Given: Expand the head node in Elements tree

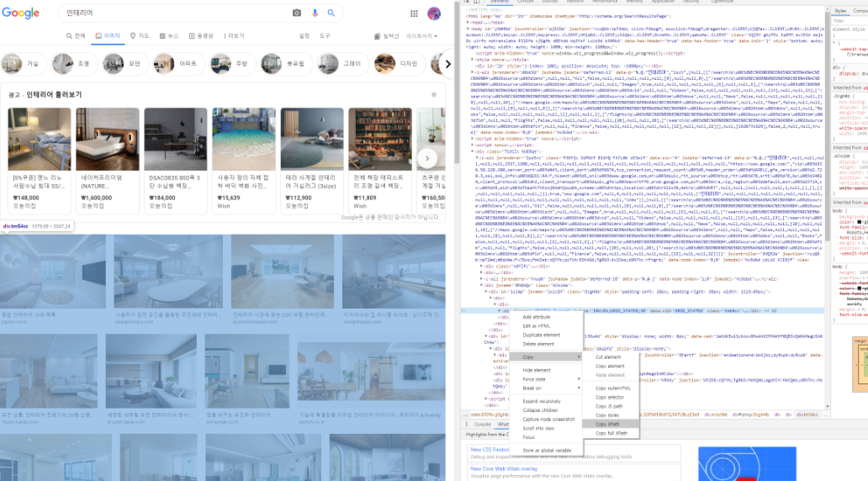Looking at the screenshot, I should point(468,23).
